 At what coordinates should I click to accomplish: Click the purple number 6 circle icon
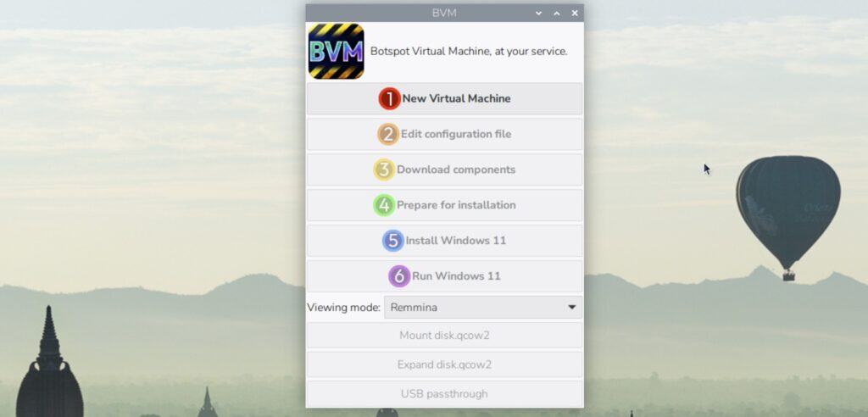pyautogui.click(x=398, y=276)
